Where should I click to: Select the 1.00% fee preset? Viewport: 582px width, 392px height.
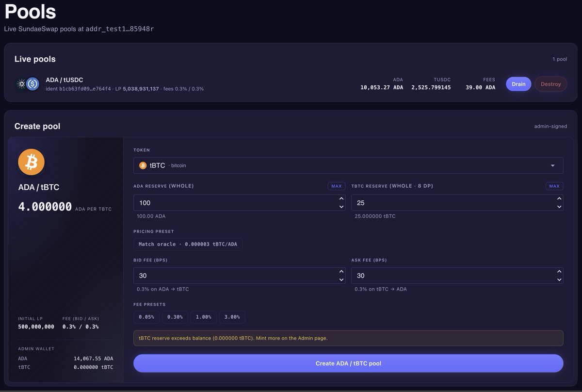pos(204,317)
